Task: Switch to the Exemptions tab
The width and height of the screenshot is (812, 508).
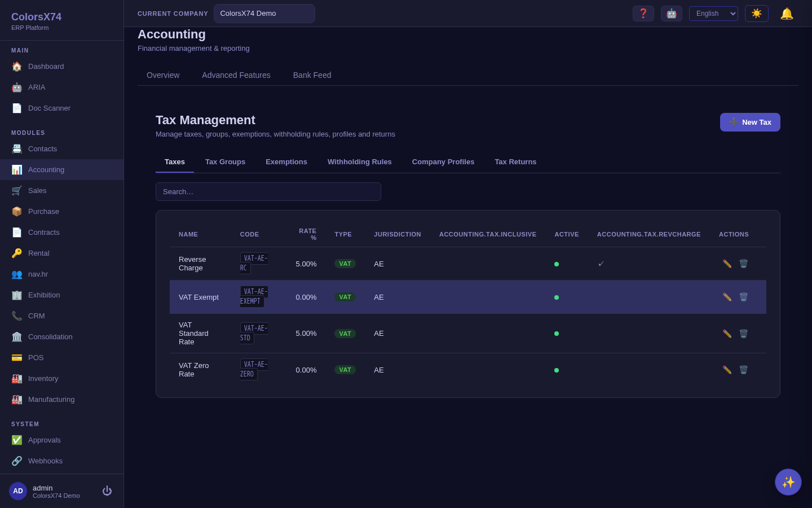Action: click(x=286, y=162)
